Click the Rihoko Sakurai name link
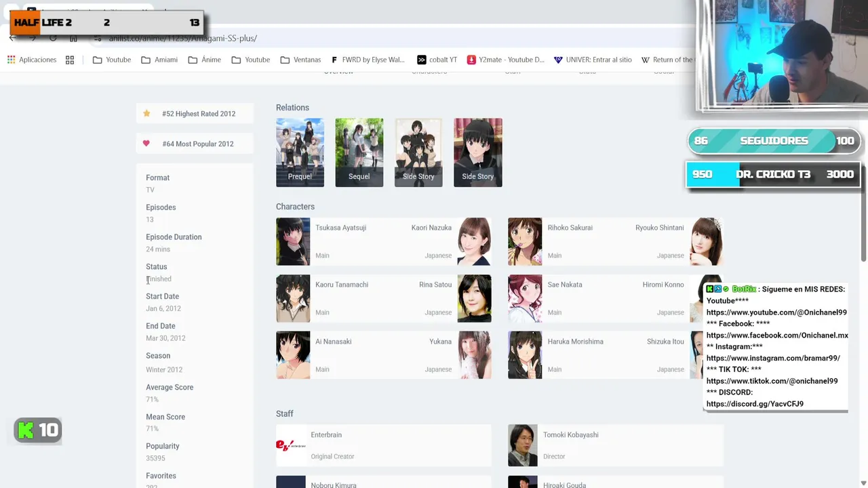Screen dimensions: 868x488 tap(570, 228)
